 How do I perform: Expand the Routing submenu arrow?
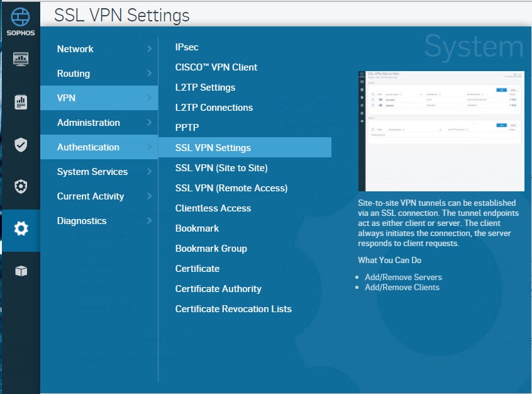(149, 74)
